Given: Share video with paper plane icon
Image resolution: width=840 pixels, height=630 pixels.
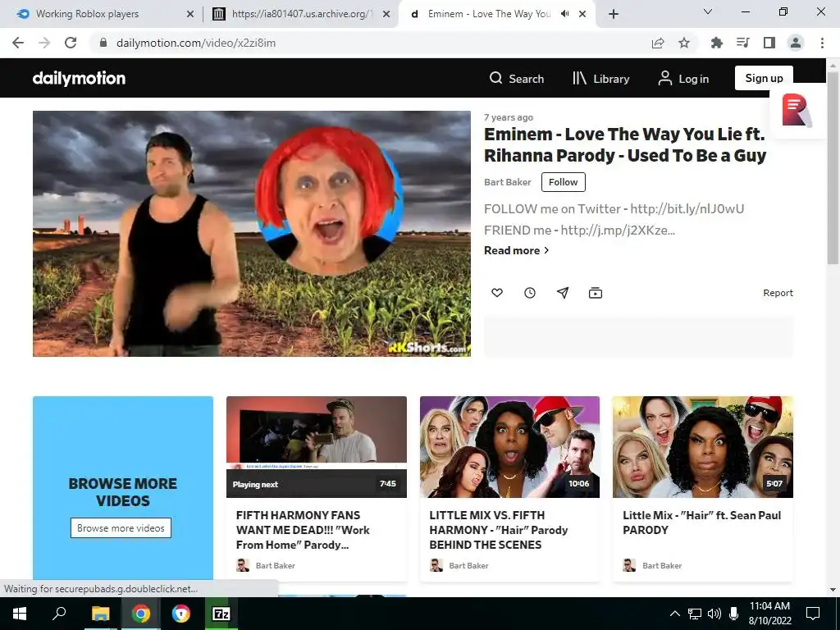Looking at the screenshot, I should point(563,293).
